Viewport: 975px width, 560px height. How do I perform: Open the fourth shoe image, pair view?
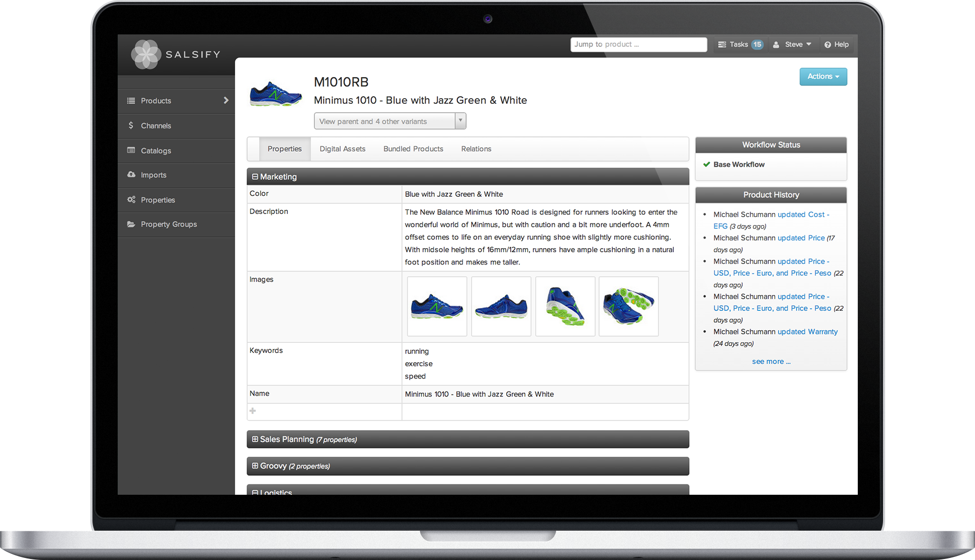[629, 307]
